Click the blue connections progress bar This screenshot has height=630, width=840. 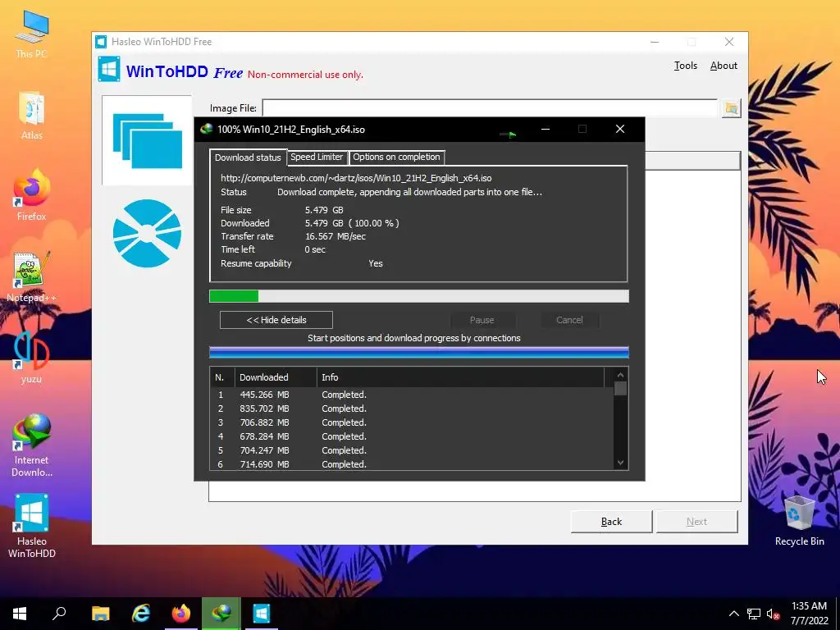tap(419, 352)
